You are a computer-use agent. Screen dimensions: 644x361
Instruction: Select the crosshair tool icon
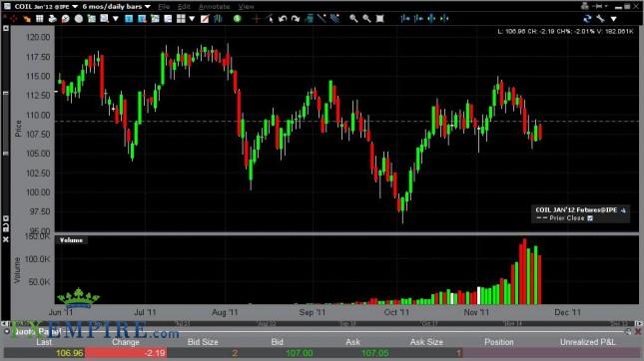click(x=257, y=19)
